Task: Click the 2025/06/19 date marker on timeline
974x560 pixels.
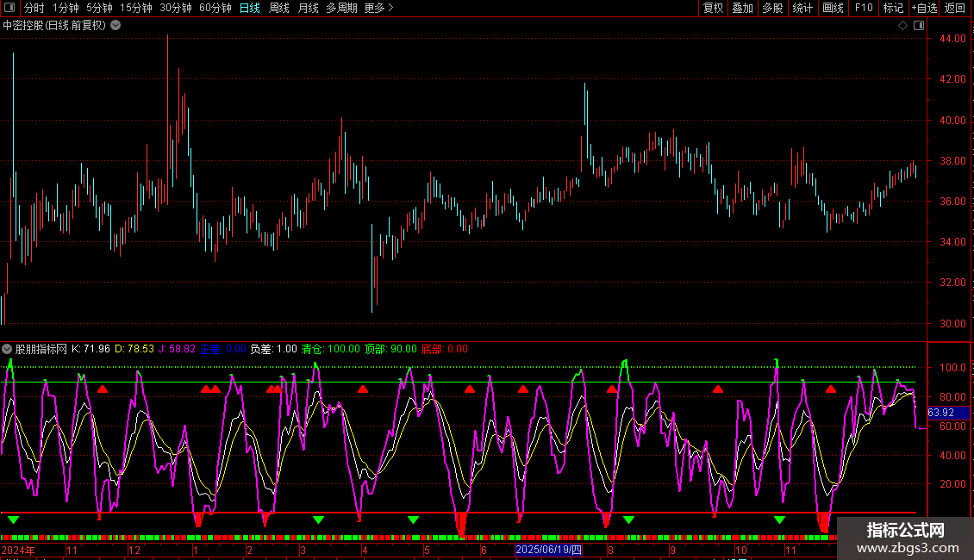Action: click(x=549, y=550)
